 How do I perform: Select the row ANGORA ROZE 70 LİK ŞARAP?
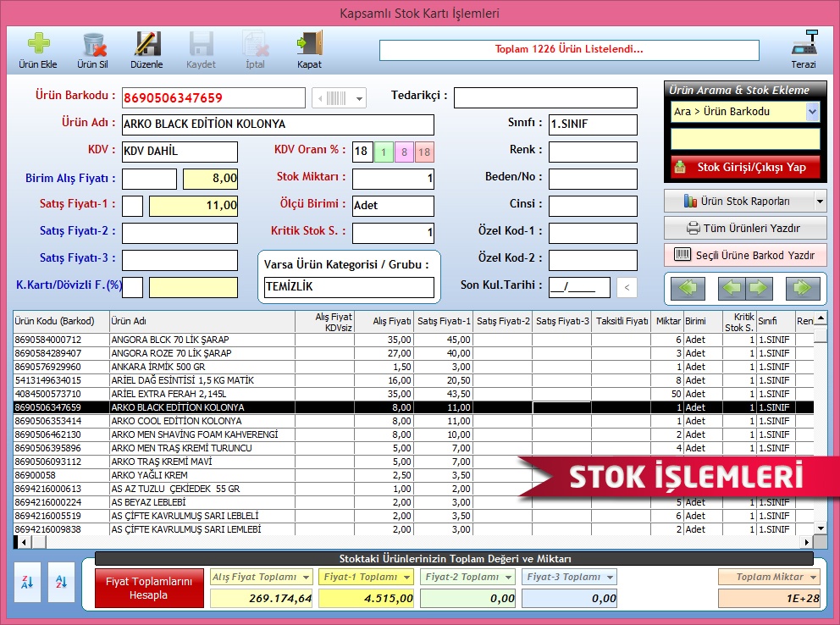coord(413,353)
